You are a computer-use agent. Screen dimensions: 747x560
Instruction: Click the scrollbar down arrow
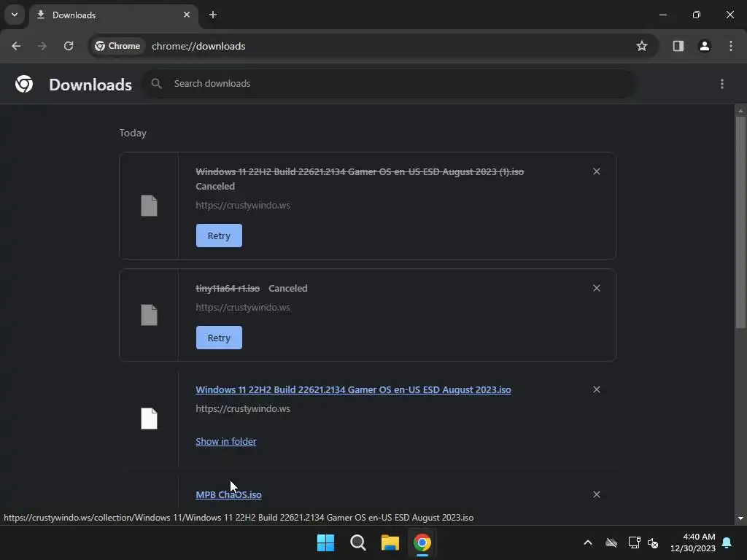point(740,518)
